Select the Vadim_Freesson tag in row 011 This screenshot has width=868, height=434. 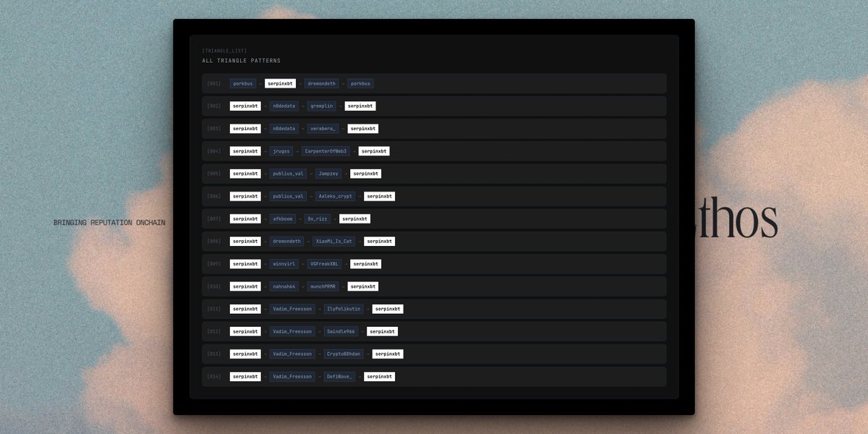[x=292, y=308]
